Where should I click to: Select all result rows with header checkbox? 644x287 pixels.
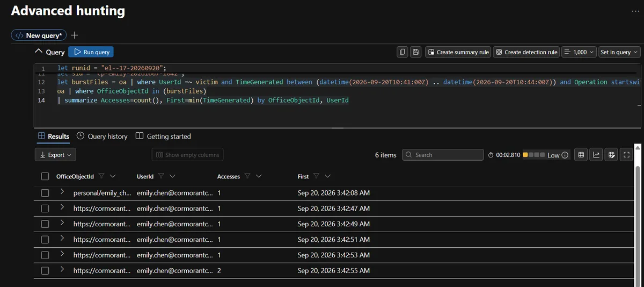45,176
